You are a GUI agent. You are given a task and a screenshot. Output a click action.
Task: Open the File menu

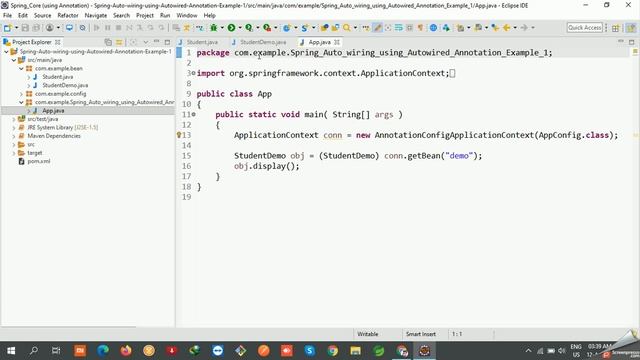point(7,15)
